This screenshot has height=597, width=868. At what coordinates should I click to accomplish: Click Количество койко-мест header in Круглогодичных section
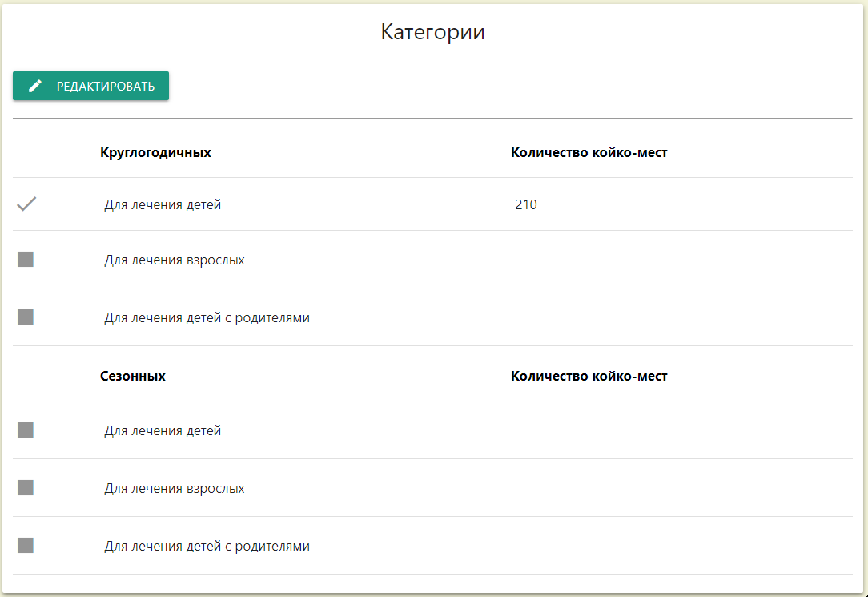pos(589,152)
